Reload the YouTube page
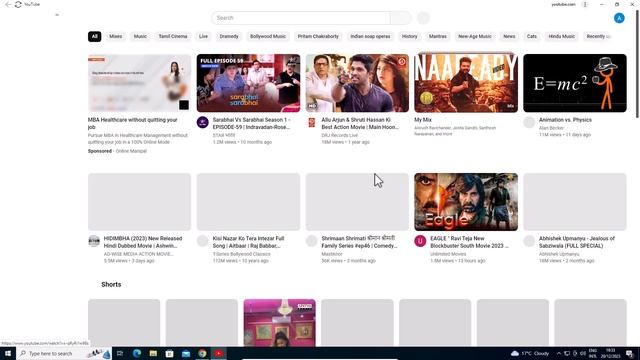The image size is (640, 360). tap(18, 4)
